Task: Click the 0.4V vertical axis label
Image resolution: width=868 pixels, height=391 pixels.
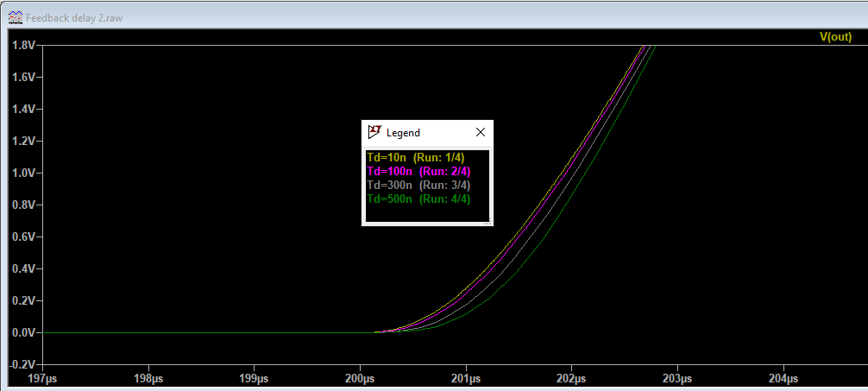Action: pyautogui.click(x=24, y=268)
